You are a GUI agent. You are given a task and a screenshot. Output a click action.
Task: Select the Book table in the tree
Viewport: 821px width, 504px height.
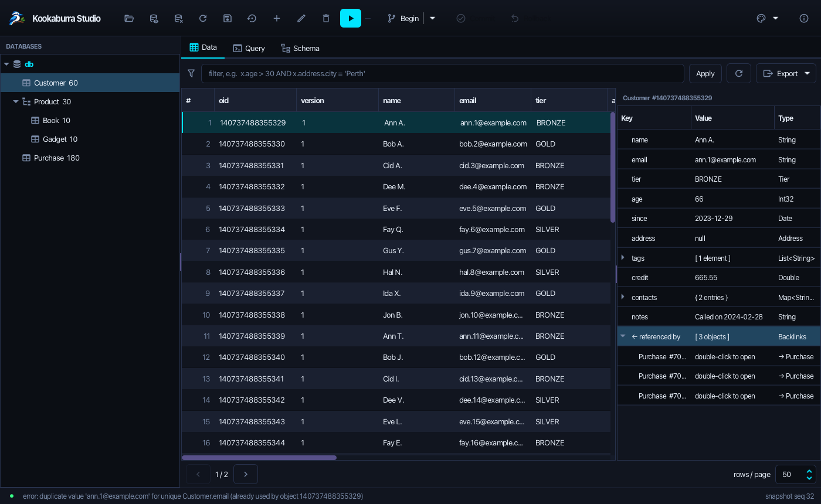tap(90, 120)
